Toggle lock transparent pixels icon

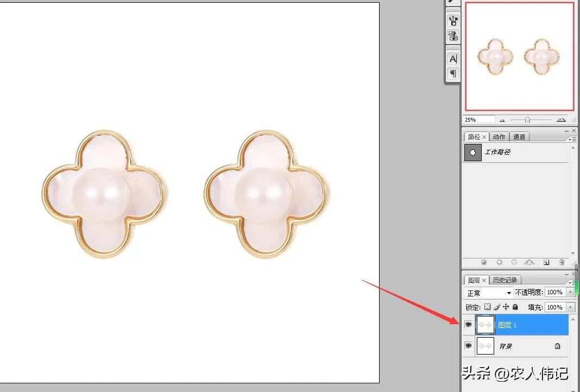click(x=487, y=307)
